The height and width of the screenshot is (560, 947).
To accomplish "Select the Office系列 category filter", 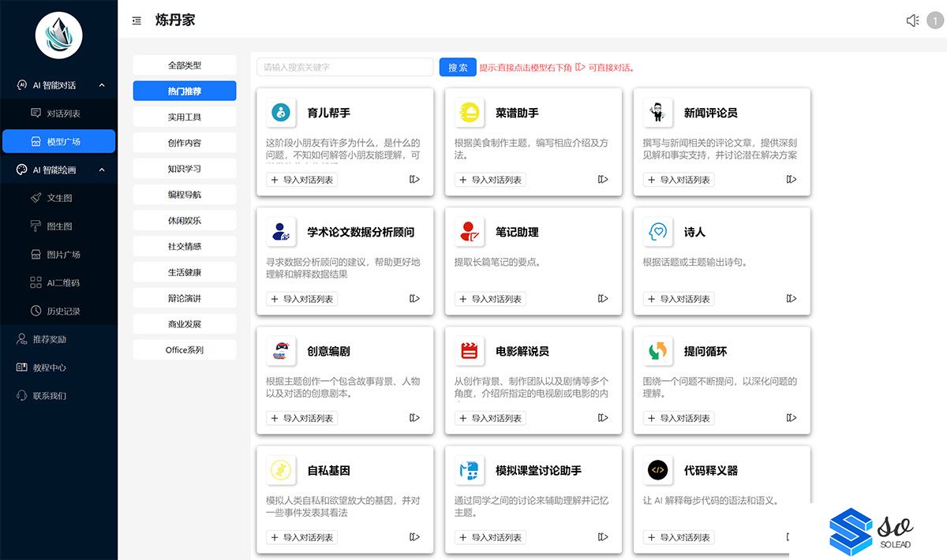I will (x=185, y=349).
